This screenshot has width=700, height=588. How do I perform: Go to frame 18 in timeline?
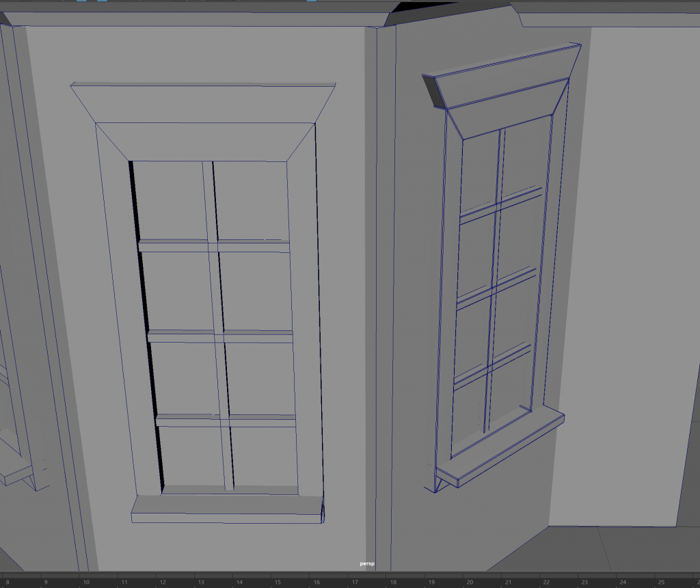click(x=392, y=581)
